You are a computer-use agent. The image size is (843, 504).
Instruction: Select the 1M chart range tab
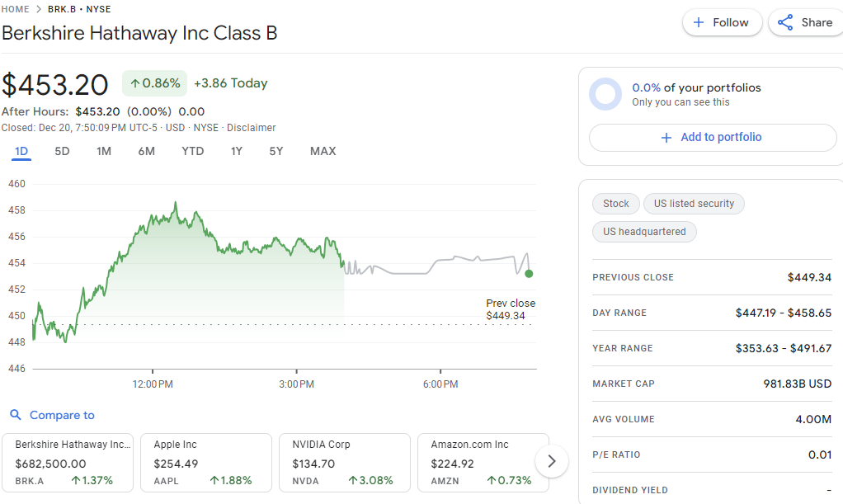click(104, 151)
